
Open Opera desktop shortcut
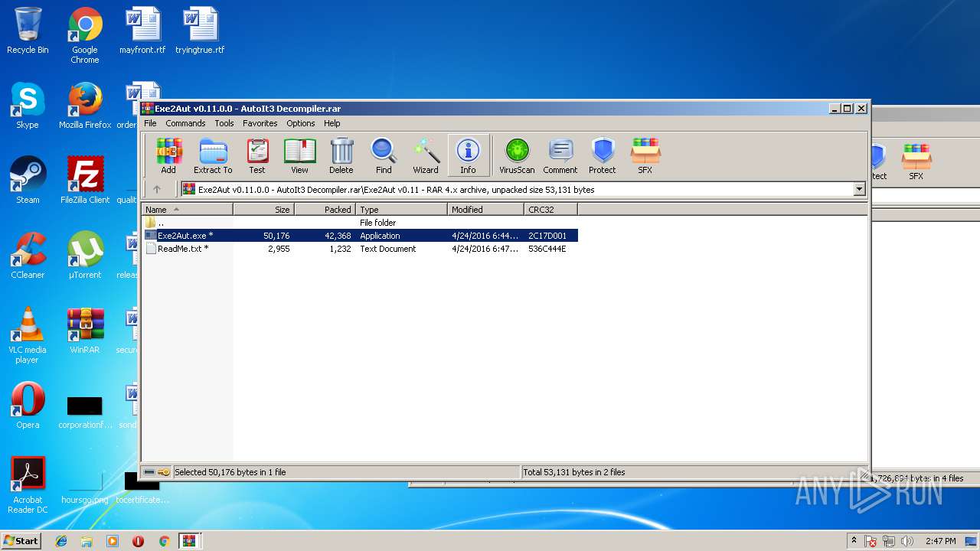point(28,406)
